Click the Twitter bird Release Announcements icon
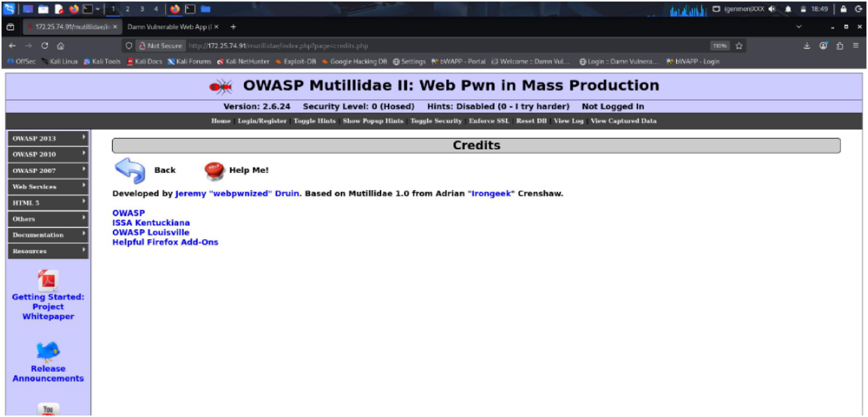The height and width of the screenshot is (417, 868). pyautogui.click(x=48, y=352)
